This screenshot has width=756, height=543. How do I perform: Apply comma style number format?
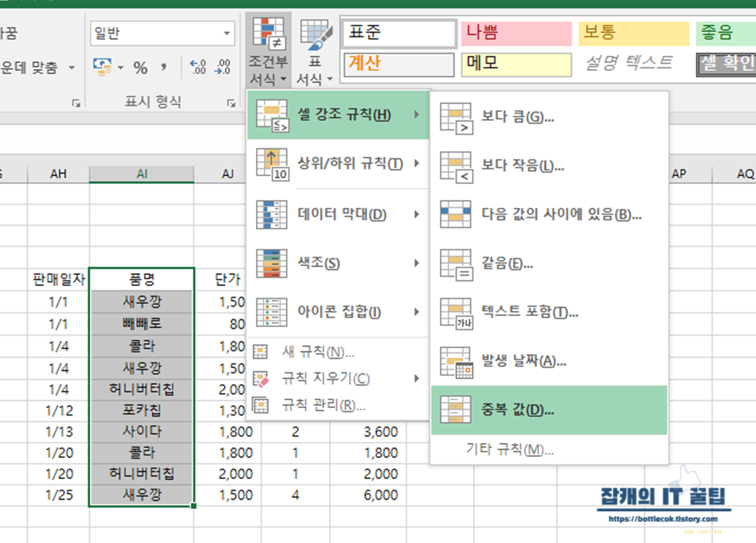(164, 67)
